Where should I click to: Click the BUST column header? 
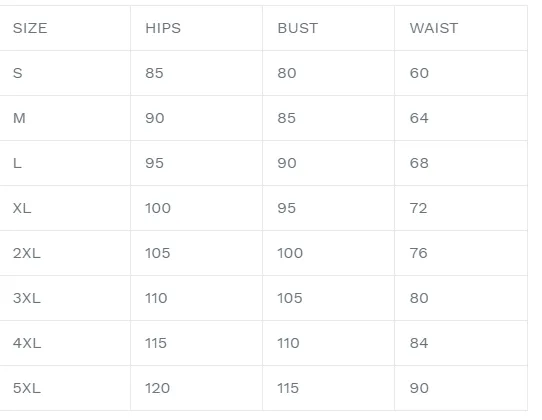coord(298,28)
